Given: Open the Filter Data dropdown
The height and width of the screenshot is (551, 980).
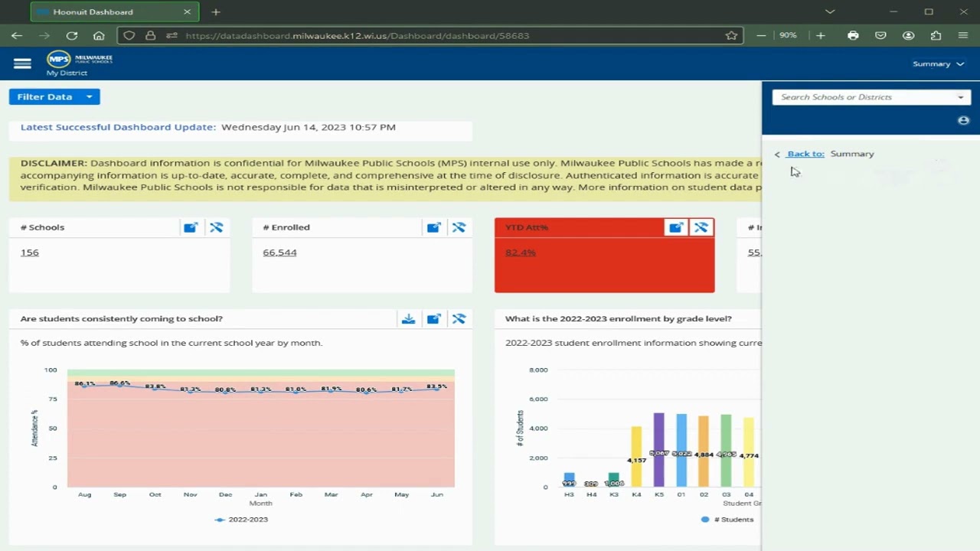Looking at the screenshot, I should tap(54, 96).
